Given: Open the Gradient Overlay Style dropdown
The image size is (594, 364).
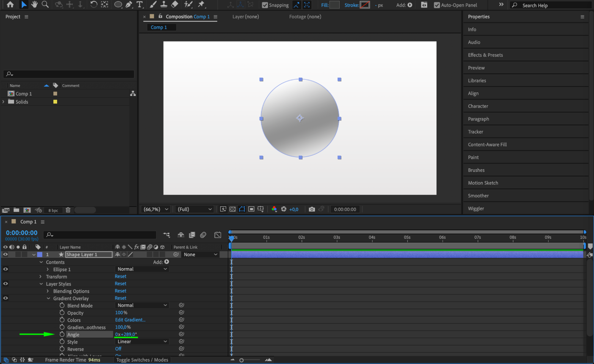Looking at the screenshot, I should click(x=142, y=342).
